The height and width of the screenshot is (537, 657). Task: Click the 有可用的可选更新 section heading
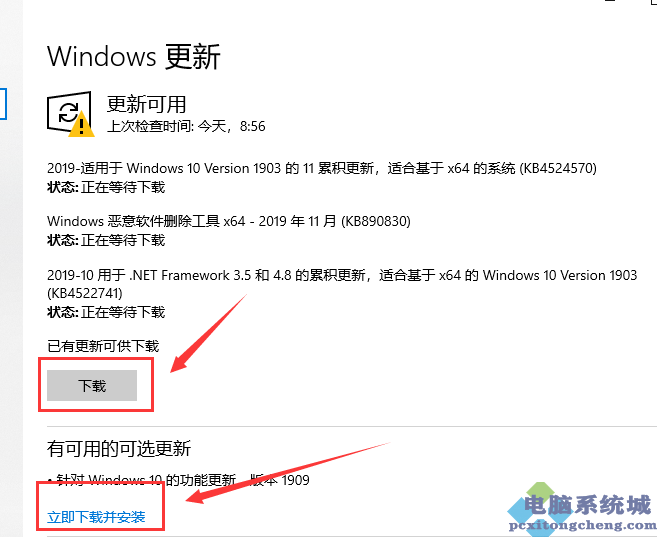119,448
